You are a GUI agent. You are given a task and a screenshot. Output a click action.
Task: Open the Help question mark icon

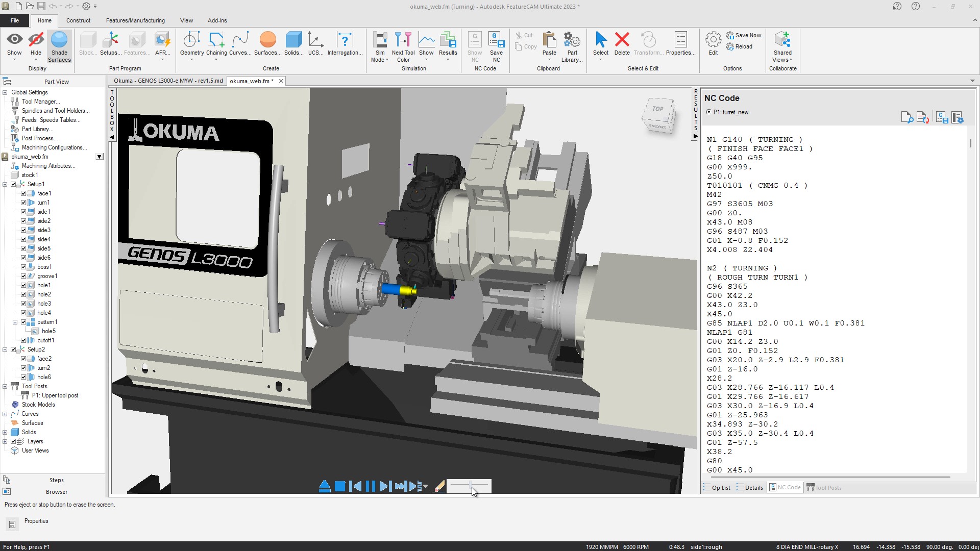[x=916, y=7]
